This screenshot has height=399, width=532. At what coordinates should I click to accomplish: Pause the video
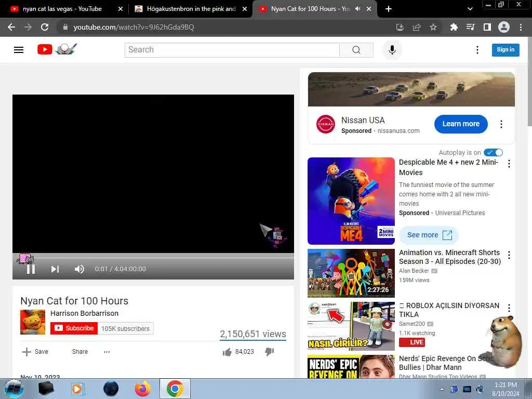tap(31, 270)
